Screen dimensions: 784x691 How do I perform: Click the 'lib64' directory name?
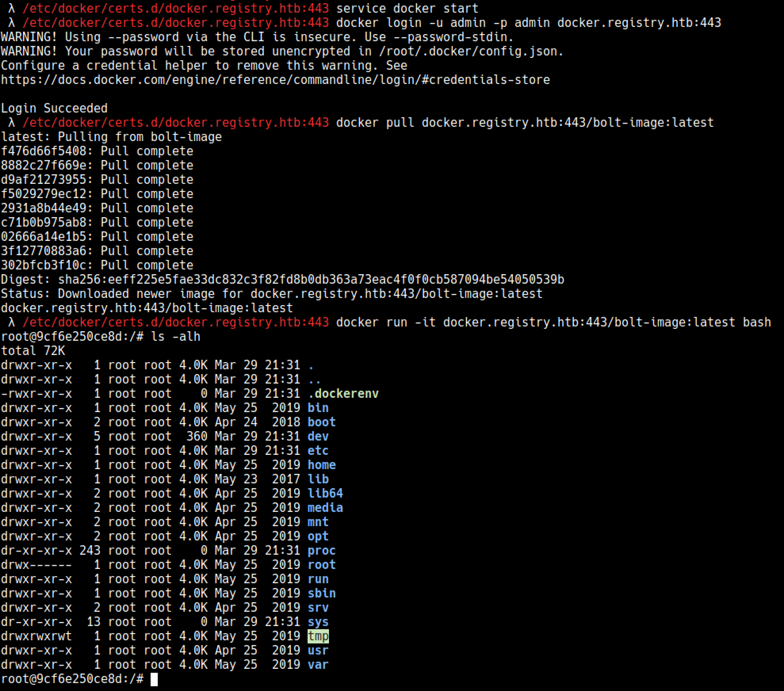click(325, 493)
